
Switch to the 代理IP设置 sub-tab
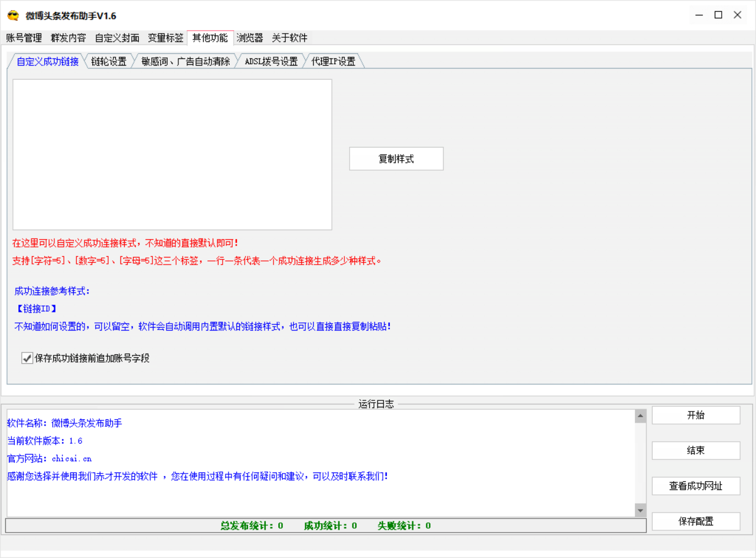coord(334,61)
